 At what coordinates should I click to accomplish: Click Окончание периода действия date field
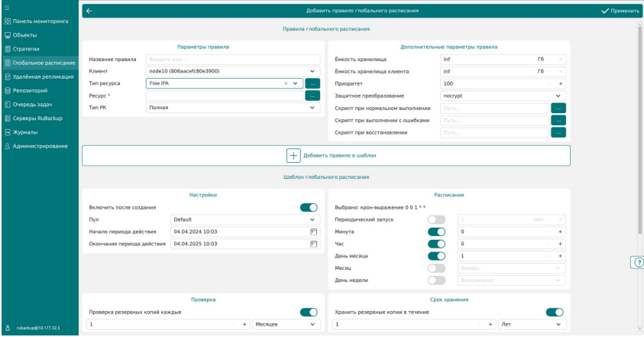(245, 244)
